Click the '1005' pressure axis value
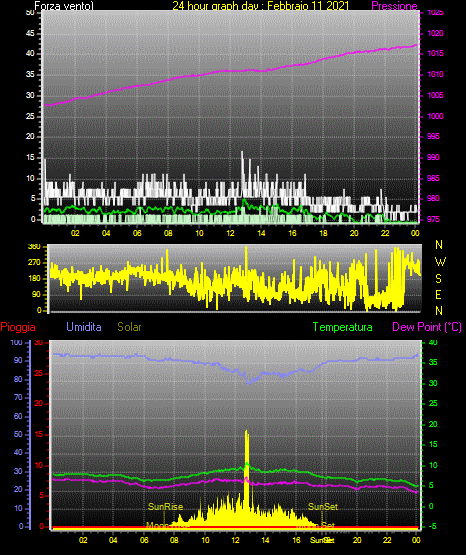 pyautogui.click(x=435, y=95)
